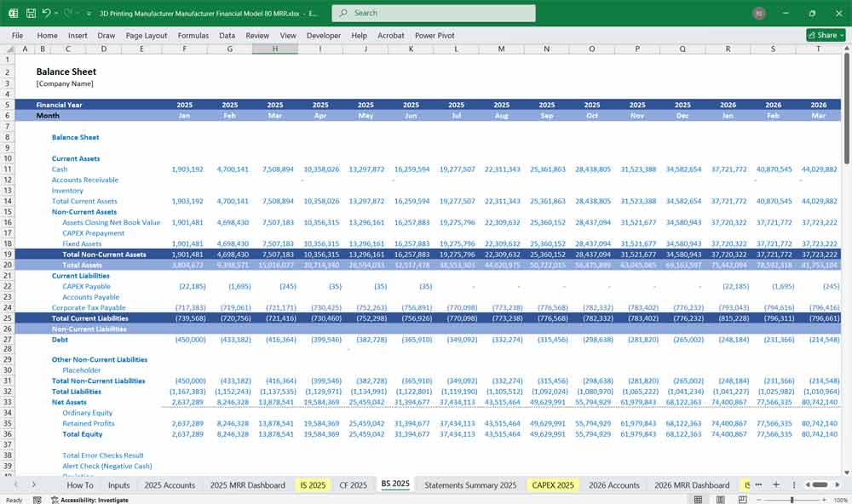
Task: Open the Page Layout tab
Action: pos(147,35)
